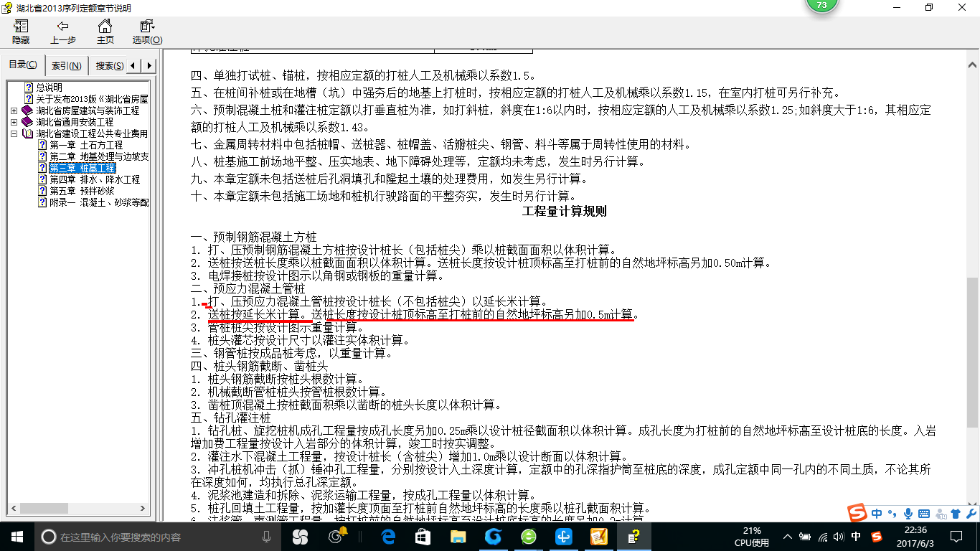Open 关于发布2013版 topic in tree
Image resolution: width=980 pixels, height=551 pixels.
point(92,99)
